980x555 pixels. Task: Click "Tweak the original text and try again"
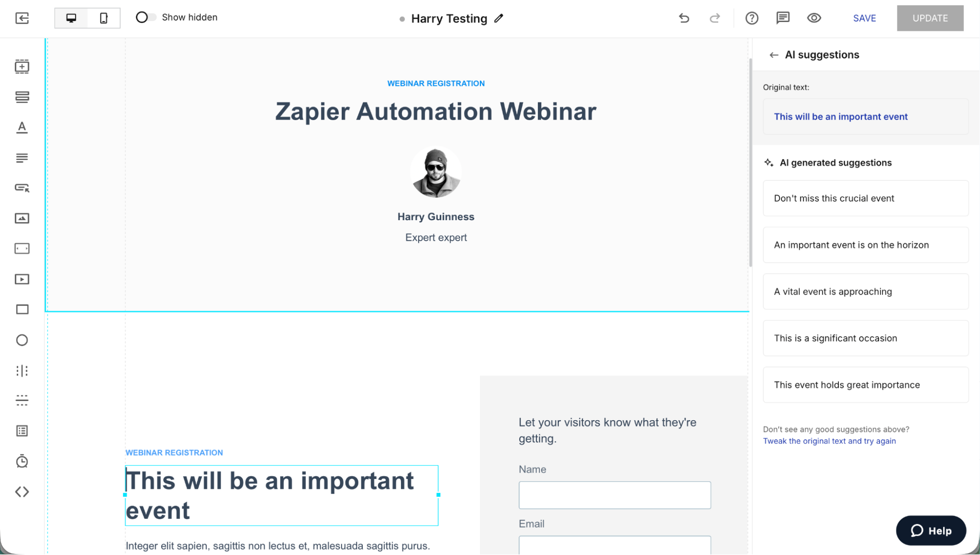pyautogui.click(x=829, y=441)
